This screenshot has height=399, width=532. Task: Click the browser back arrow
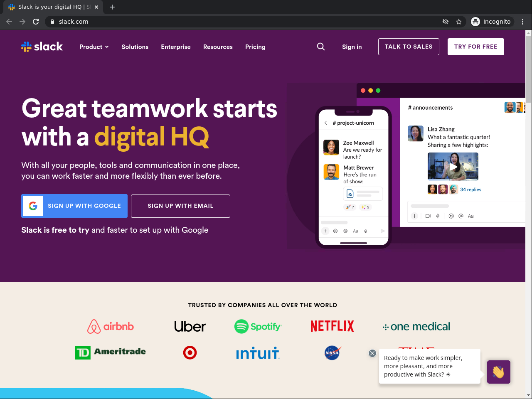point(9,22)
